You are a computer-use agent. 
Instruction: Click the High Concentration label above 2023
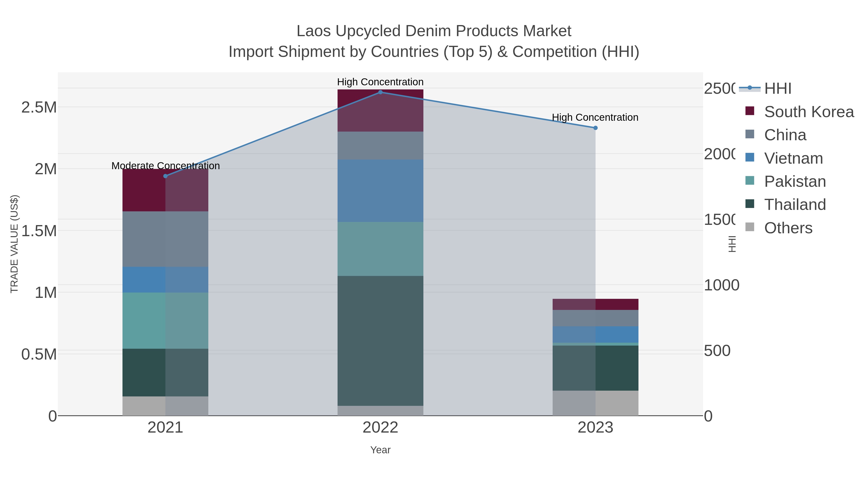pyautogui.click(x=595, y=117)
